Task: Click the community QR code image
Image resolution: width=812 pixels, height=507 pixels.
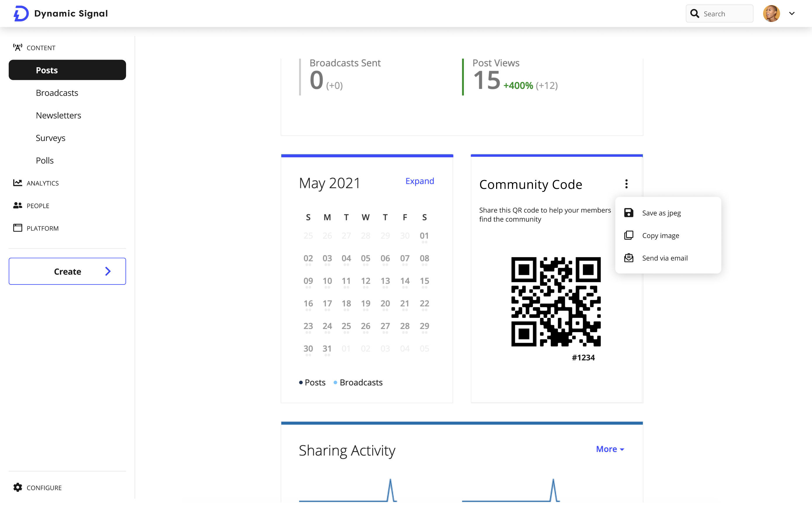Action: [556, 301]
